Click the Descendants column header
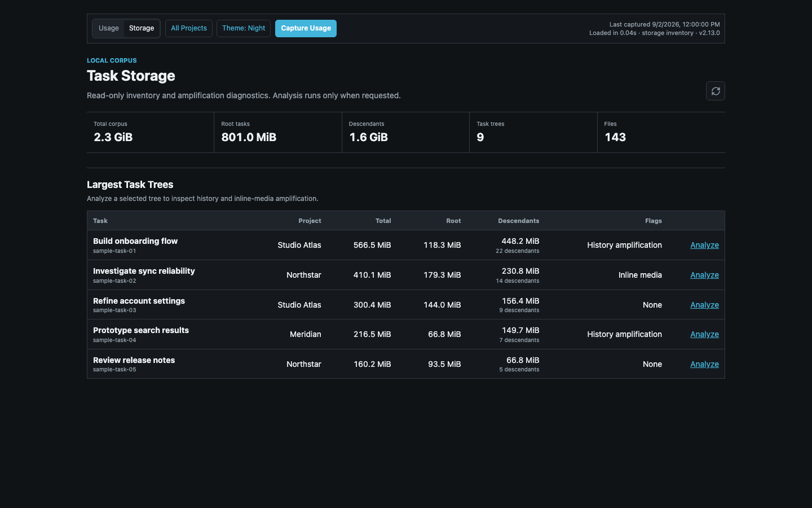 click(519, 221)
